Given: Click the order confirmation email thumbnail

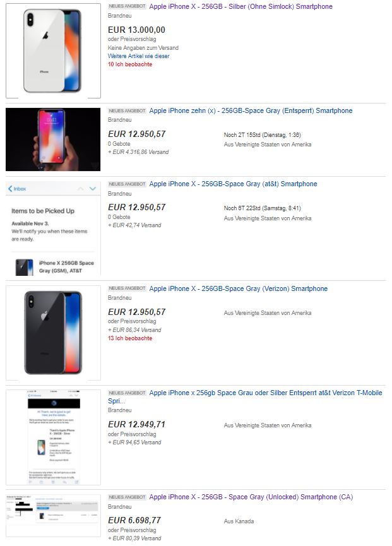Looking at the screenshot, I should (53, 437).
